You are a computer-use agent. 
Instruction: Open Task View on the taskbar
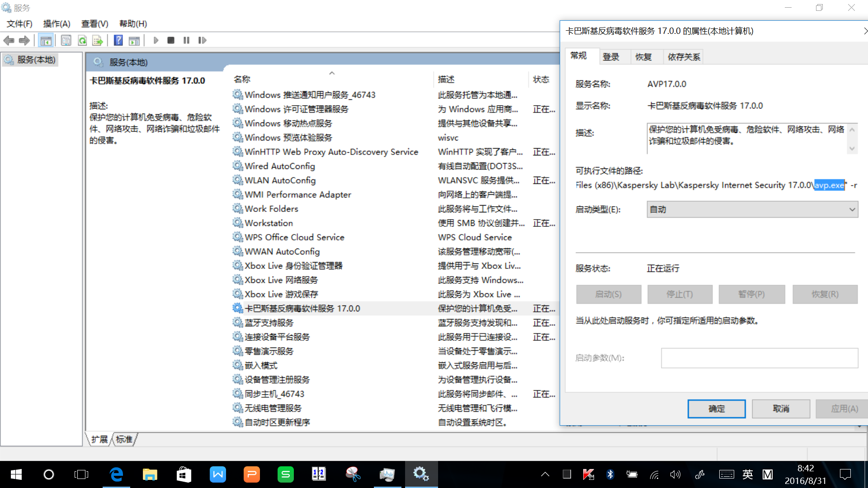point(81,474)
